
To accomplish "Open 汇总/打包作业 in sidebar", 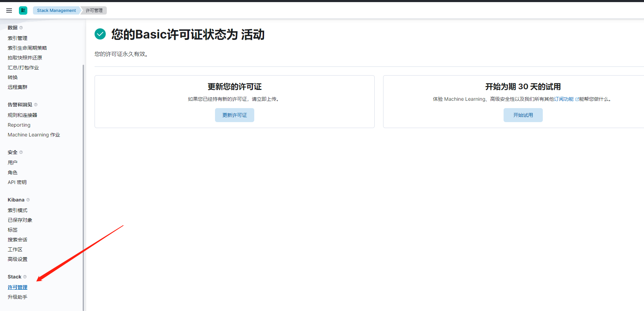I will pyautogui.click(x=23, y=68).
